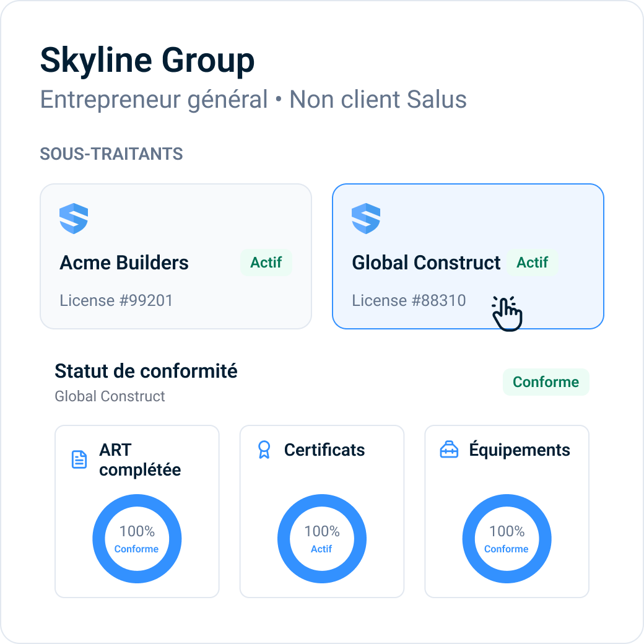This screenshot has height=644, width=644.
Task: Click the Certificats ribbon badge icon
Action: pos(264,450)
